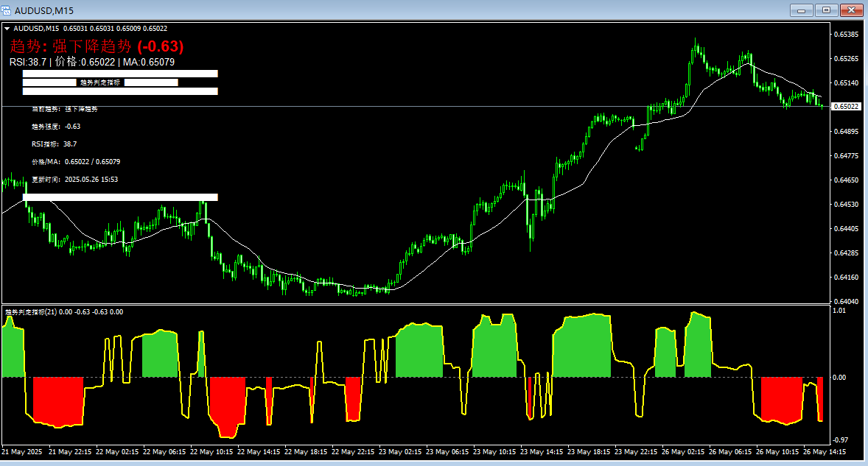Click the '26 May 06:15' time axis label

pos(730,451)
